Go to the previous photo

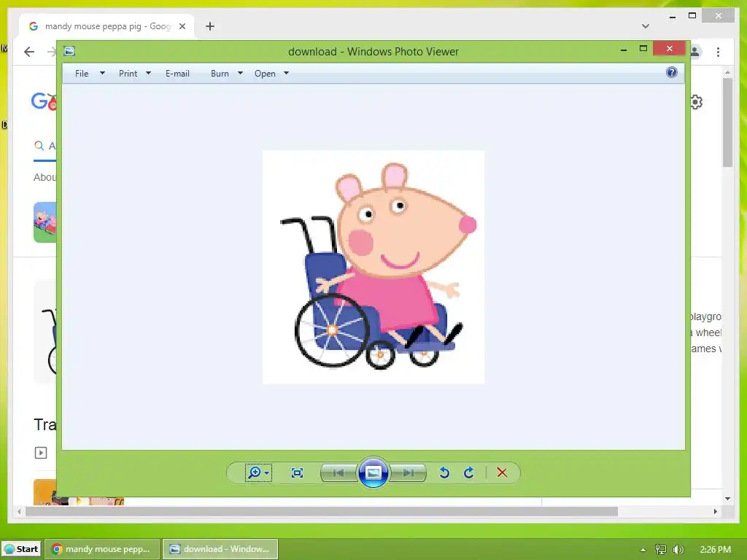coord(338,472)
